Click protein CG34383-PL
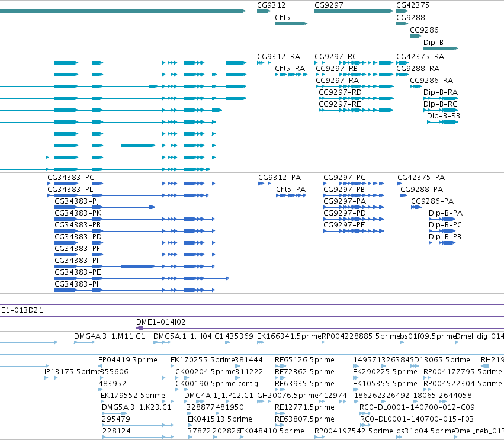Screen dimensions: 504x440 tap(70, 190)
